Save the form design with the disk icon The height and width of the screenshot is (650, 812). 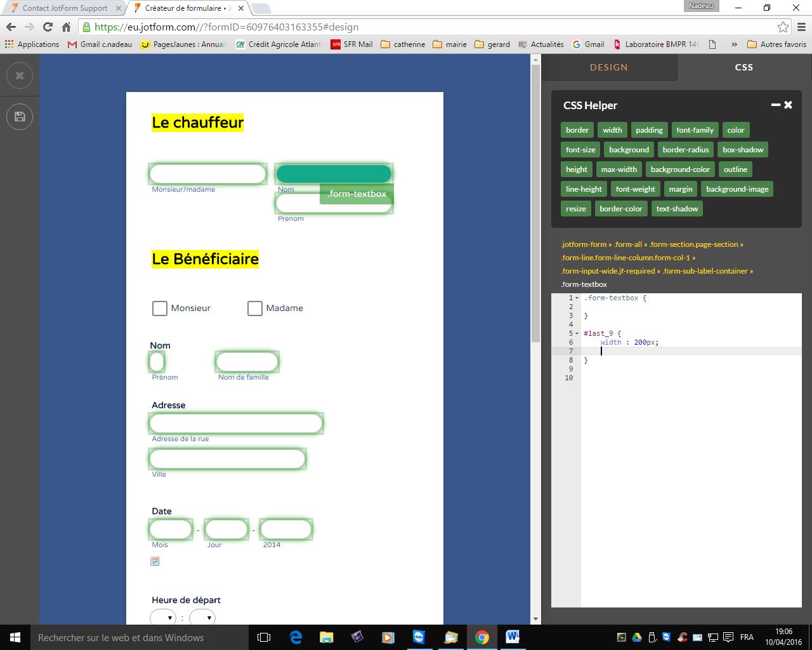point(20,116)
